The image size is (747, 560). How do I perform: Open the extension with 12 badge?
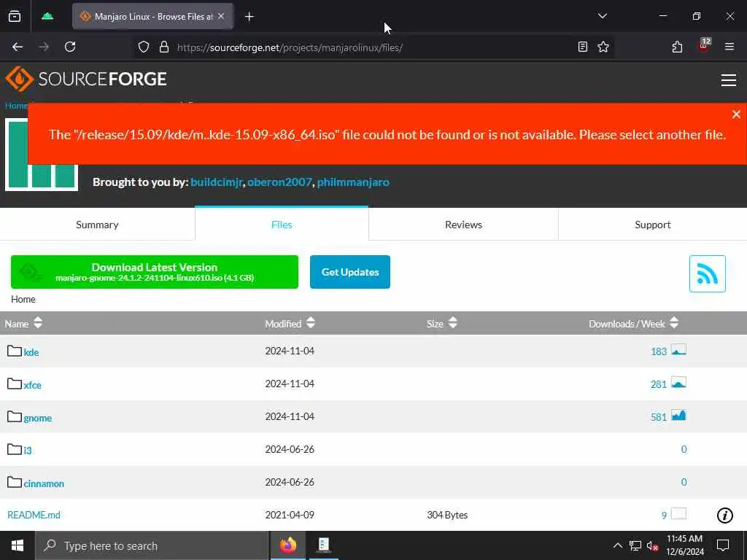click(x=704, y=46)
